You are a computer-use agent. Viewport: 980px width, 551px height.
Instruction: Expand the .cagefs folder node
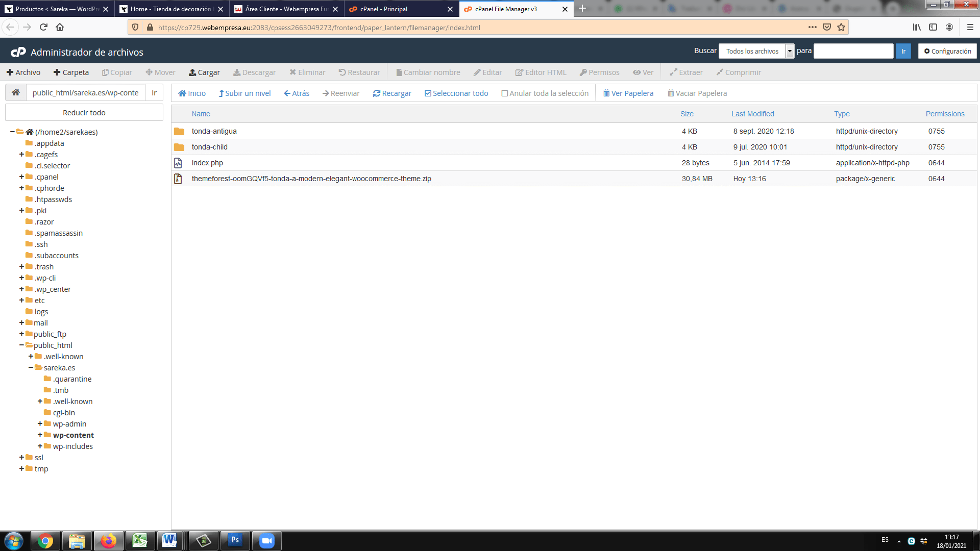[22, 154]
